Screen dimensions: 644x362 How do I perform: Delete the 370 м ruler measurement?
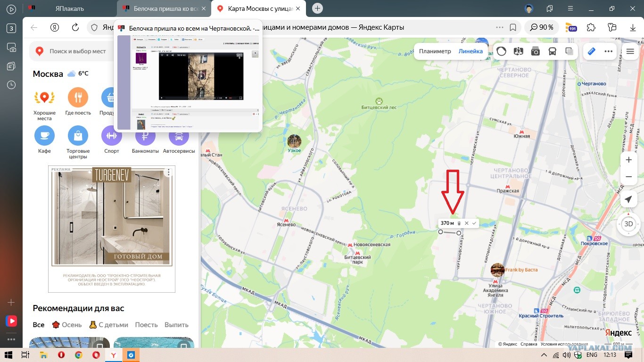coord(459,223)
